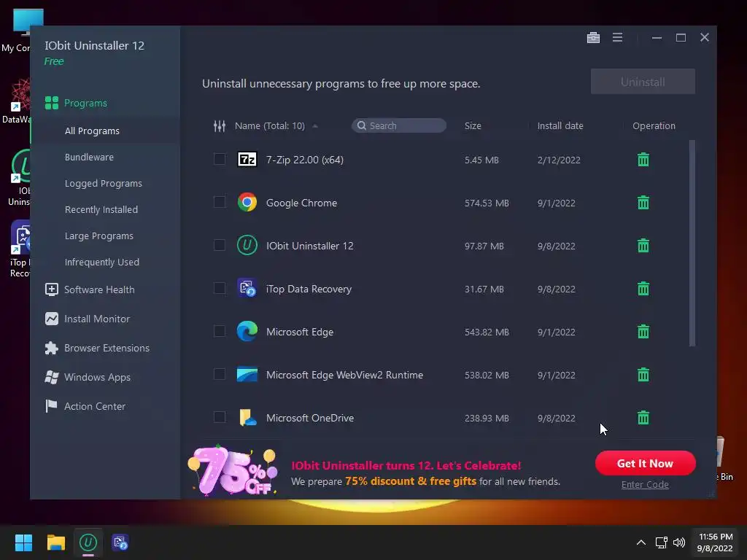Click the trash icon for IObit Uninstaller 12
The height and width of the screenshot is (560, 747).
click(643, 246)
